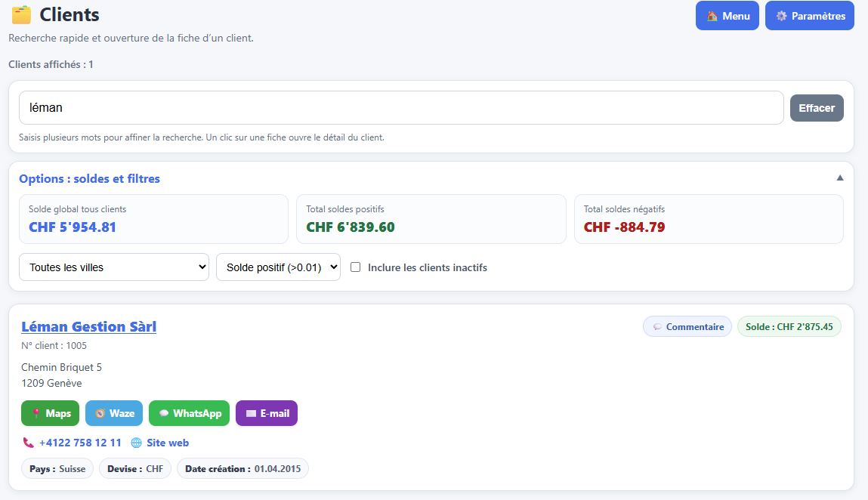Collapse the Options soldes et filtres panel
Viewport: 868px width, 500px height.
pos(840,177)
